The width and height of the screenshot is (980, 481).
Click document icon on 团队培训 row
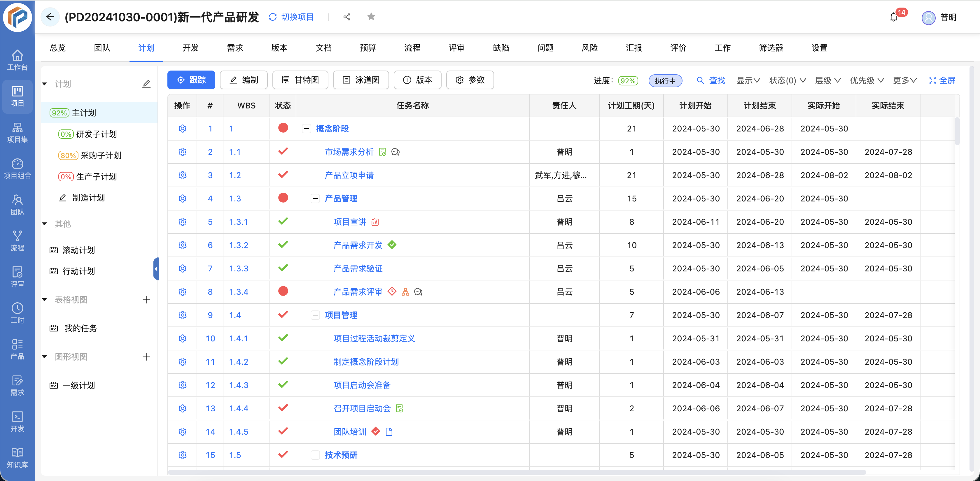(389, 431)
